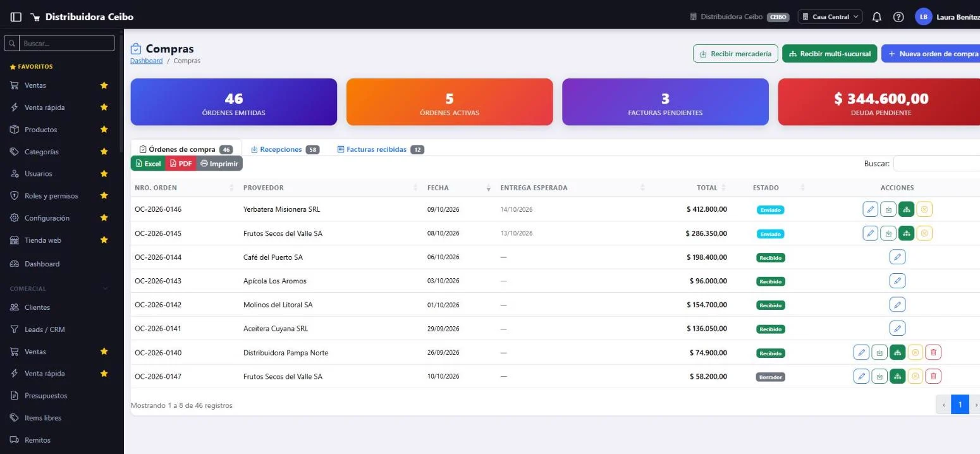
Task: Switch to the Recepciones tab
Action: pyautogui.click(x=285, y=149)
